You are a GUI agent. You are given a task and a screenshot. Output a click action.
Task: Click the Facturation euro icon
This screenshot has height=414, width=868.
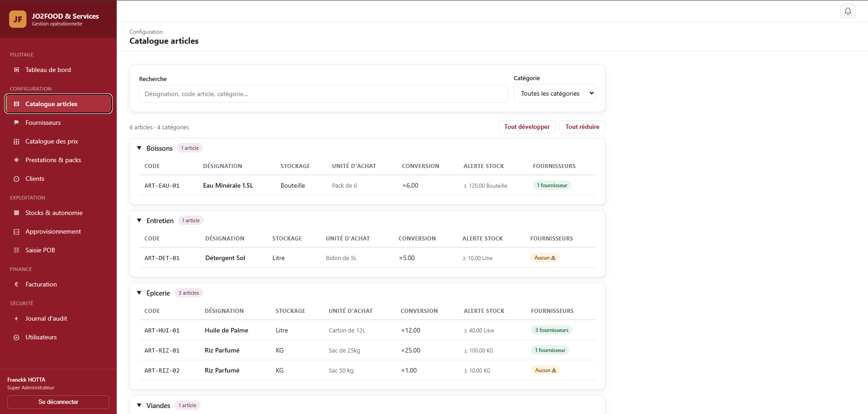click(16, 284)
